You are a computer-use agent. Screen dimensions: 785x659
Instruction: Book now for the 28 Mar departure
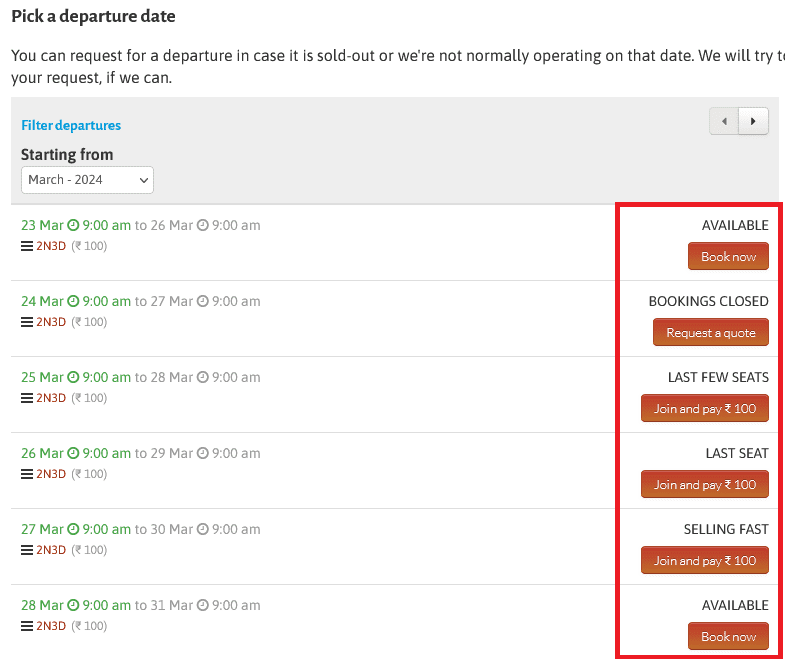click(x=728, y=637)
